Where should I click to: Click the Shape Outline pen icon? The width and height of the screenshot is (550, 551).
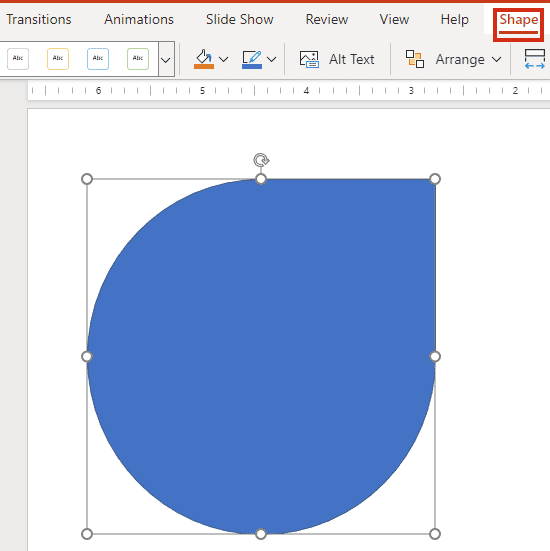point(252,59)
